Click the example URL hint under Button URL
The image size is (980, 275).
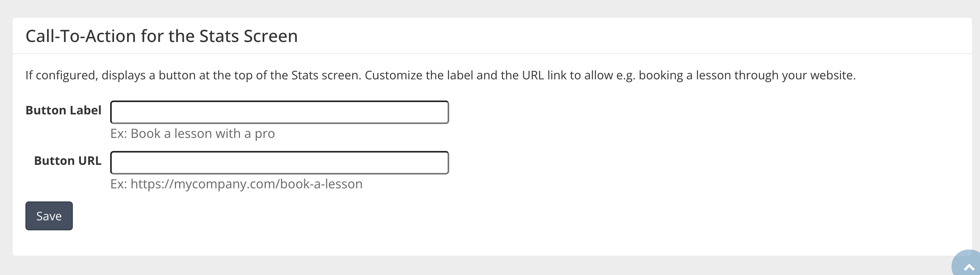[x=236, y=184]
